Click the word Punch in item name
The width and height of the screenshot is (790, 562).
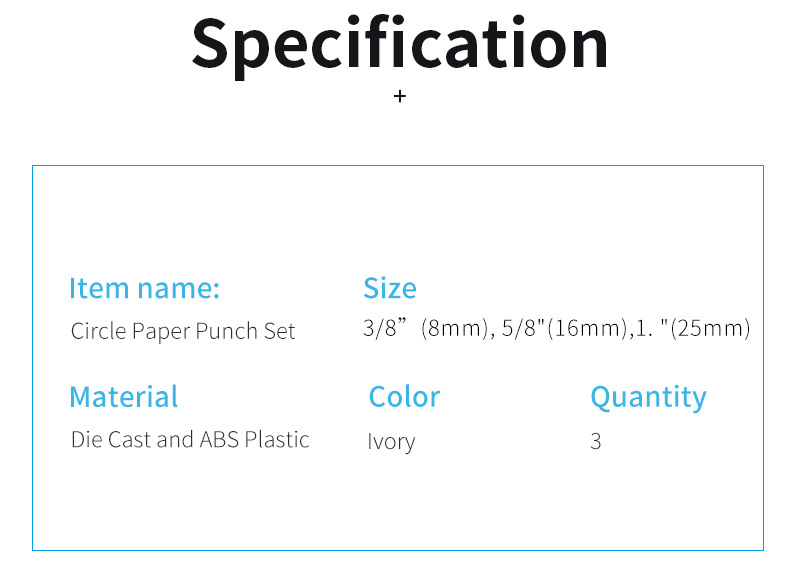pyautogui.click(x=226, y=331)
